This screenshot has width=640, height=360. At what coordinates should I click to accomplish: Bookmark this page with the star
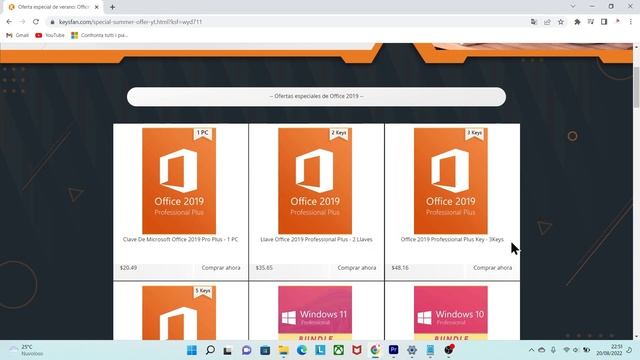561,22
